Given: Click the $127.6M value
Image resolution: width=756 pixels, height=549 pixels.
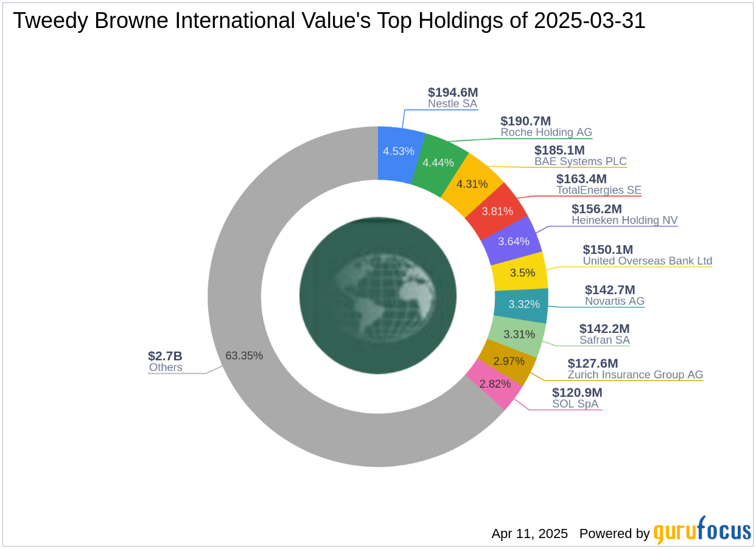Looking at the screenshot, I should (x=592, y=363).
